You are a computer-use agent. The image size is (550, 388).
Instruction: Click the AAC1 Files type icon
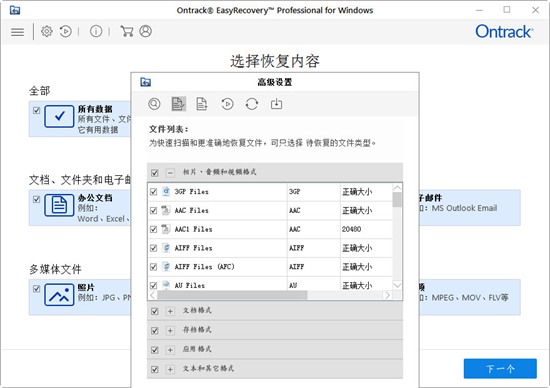click(x=166, y=229)
